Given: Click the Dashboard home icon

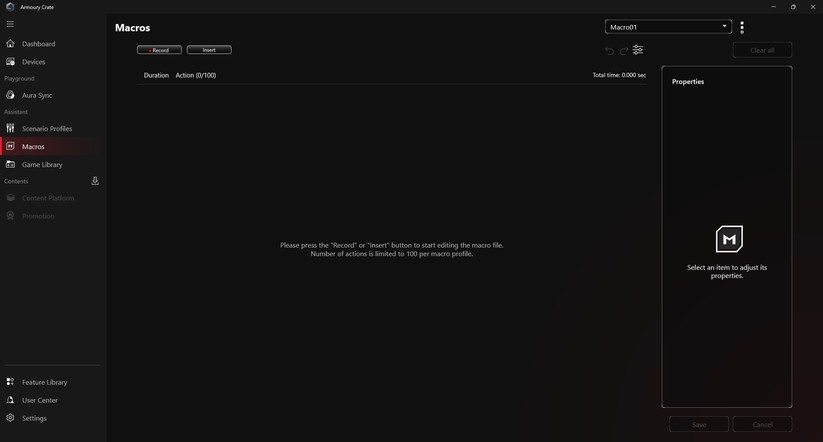Looking at the screenshot, I should pyautogui.click(x=10, y=44).
